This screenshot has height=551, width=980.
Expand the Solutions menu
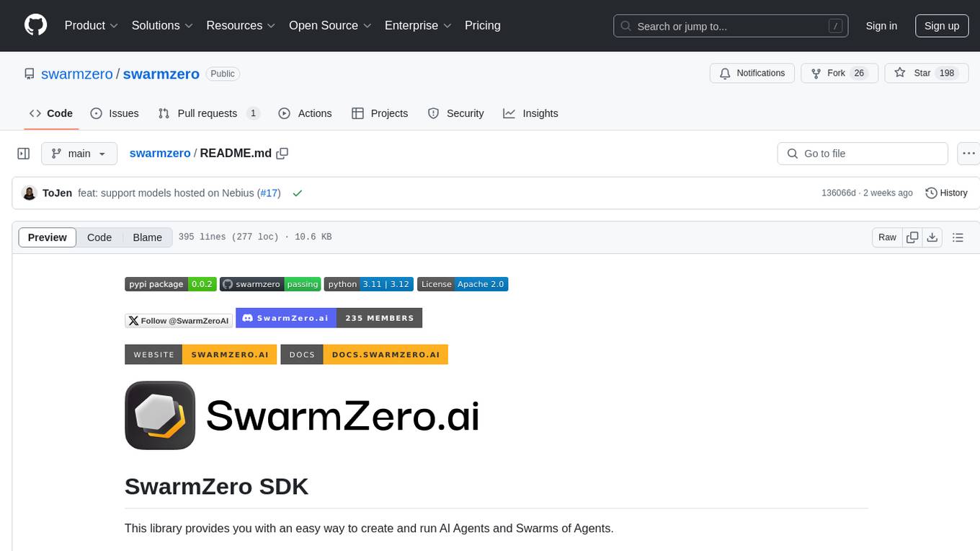pos(162,25)
